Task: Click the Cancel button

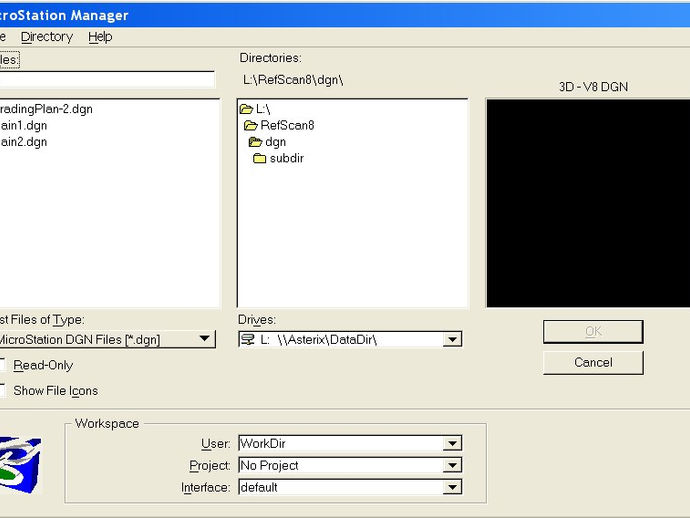Action: pyautogui.click(x=593, y=363)
